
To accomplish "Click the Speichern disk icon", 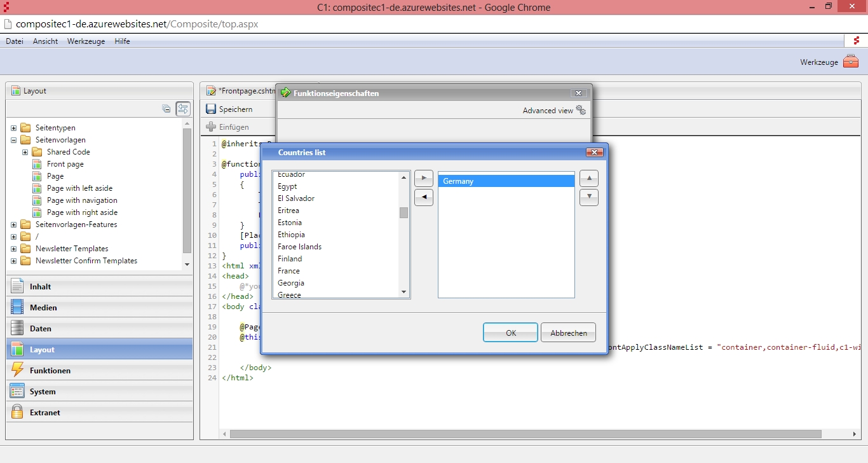I will pyautogui.click(x=211, y=109).
